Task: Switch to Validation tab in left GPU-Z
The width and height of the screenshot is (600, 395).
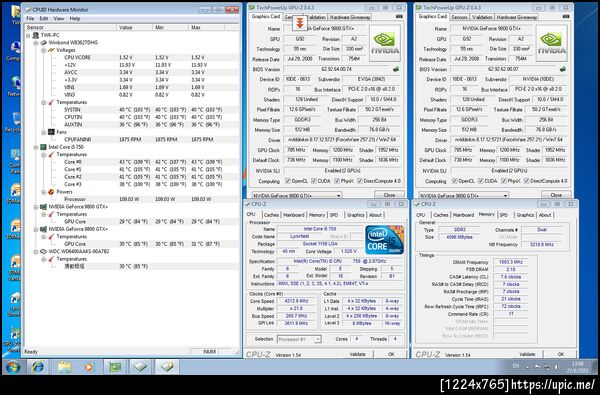Action: [x=316, y=17]
